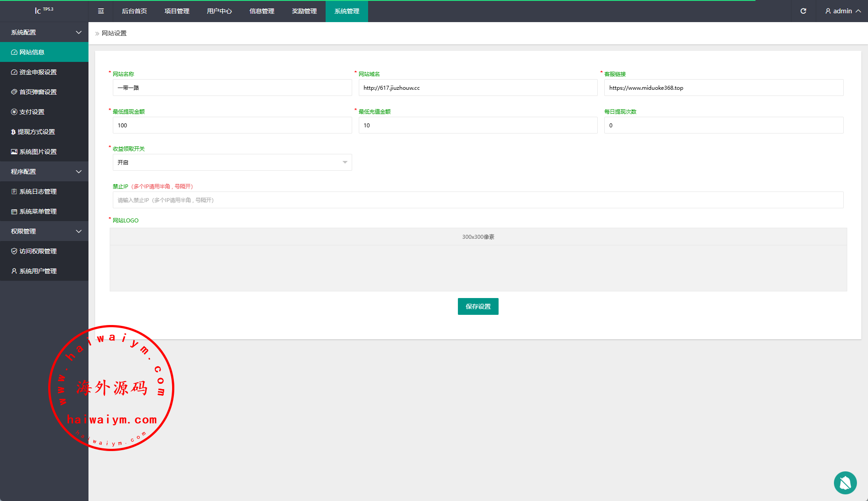Click the sidebar collapse hamburger icon

click(x=101, y=11)
